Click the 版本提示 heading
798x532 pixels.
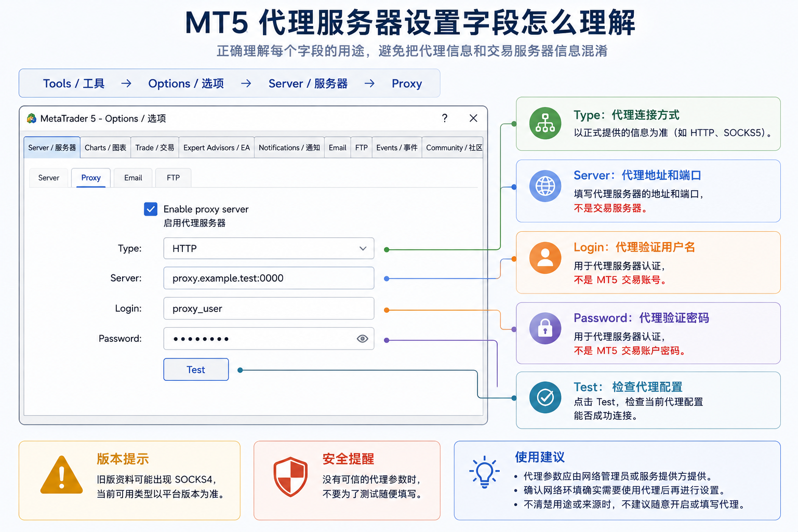pos(123,459)
